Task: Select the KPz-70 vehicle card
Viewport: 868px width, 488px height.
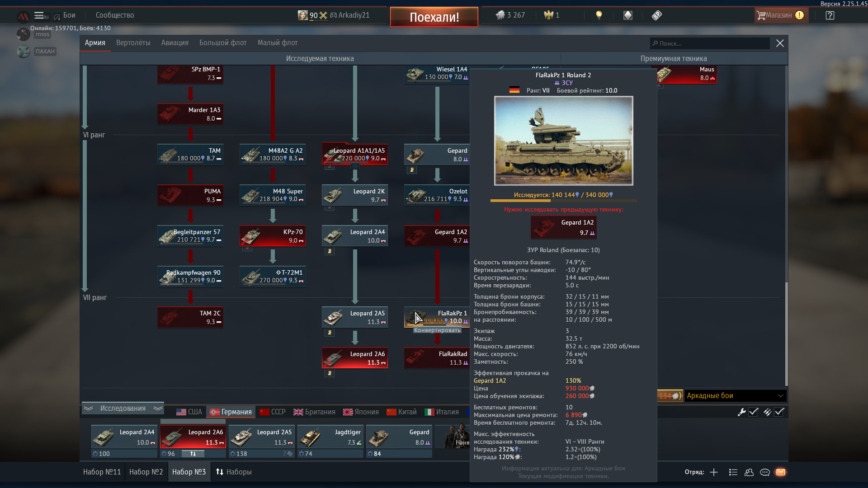Action: [x=273, y=236]
